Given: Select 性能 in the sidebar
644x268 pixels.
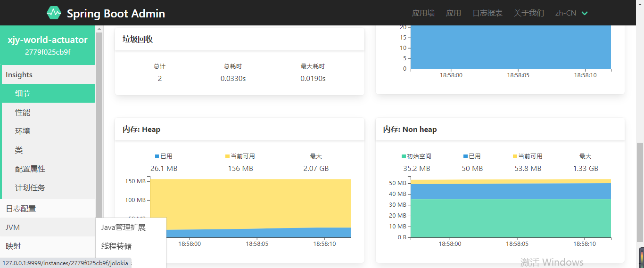Looking at the screenshot, I should [48, 112].
